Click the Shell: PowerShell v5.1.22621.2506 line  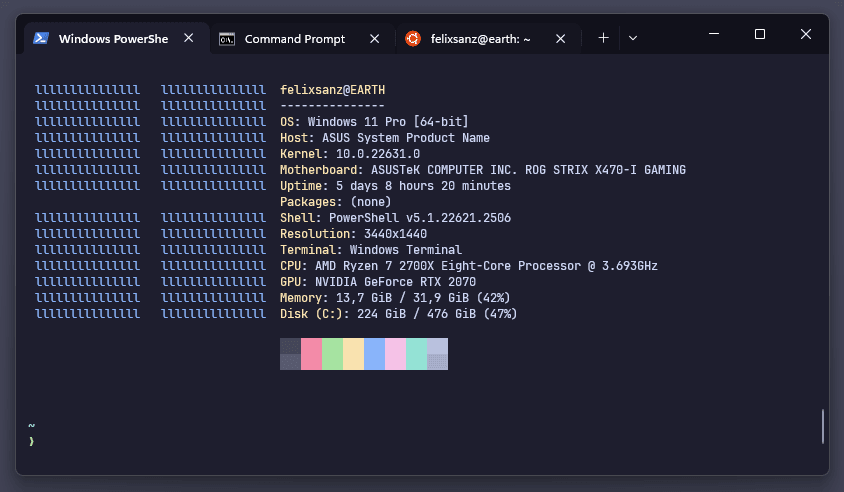coord(395,218)
